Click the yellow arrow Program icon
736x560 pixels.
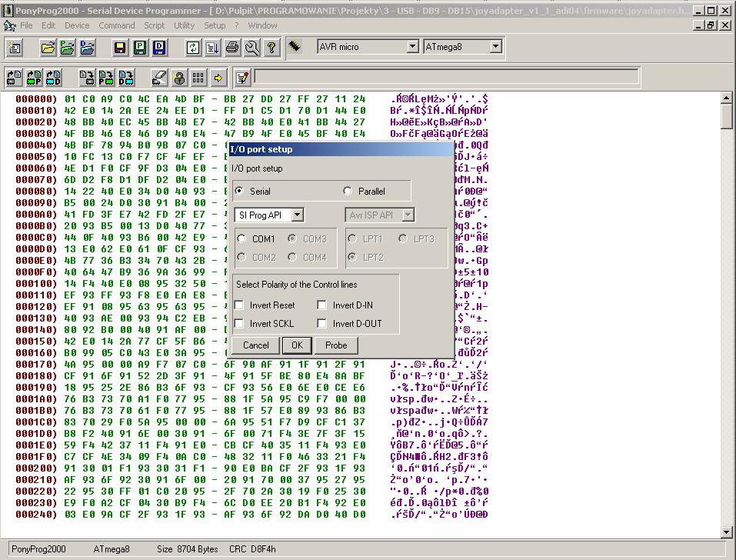tap(218, 78)
